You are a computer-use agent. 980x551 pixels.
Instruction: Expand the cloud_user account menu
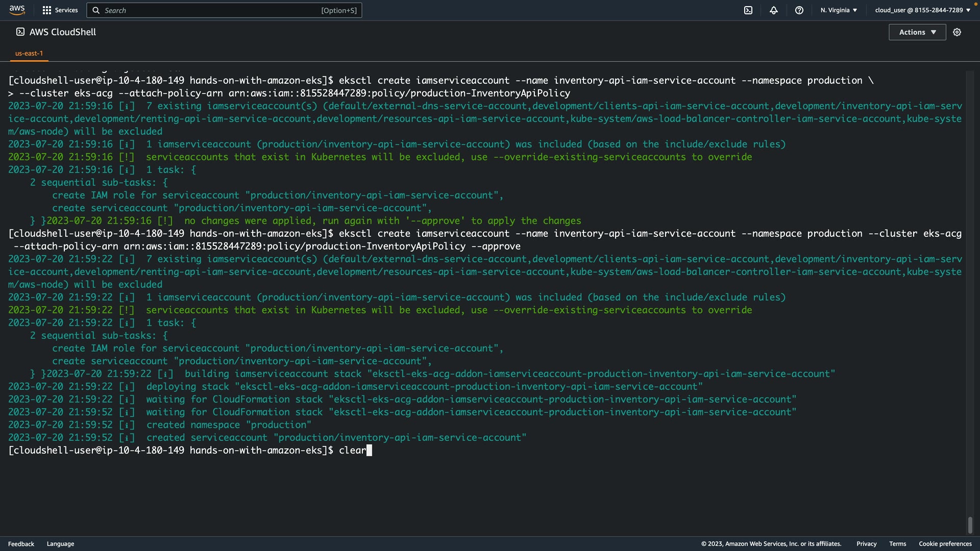pyautogui.click(x=922, y=10)
